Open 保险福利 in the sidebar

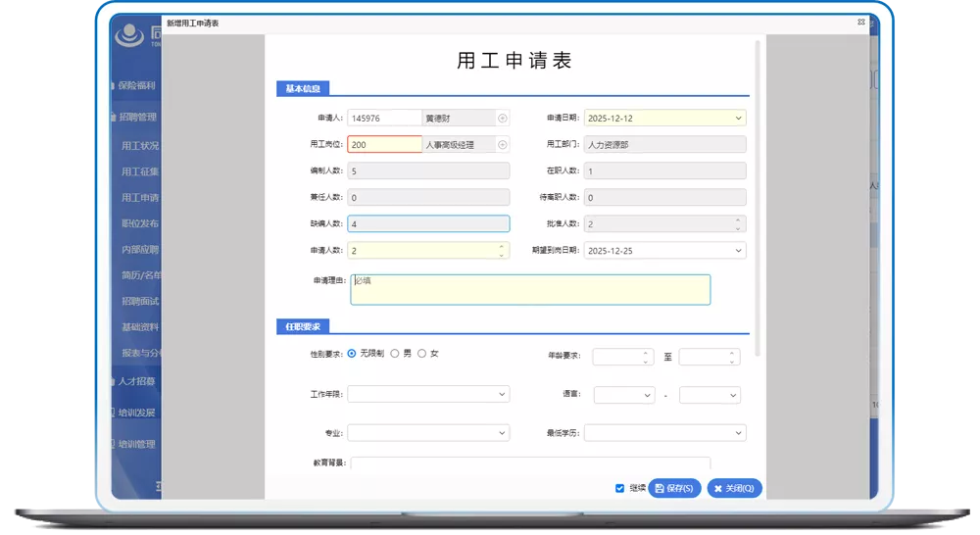(136, 85)
